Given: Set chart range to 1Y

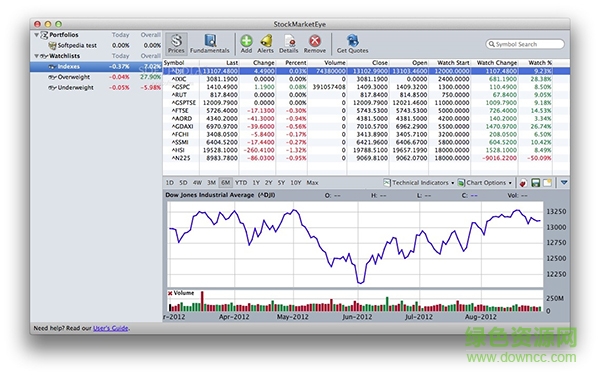Looking at the screenshot, I should [256, 183].
